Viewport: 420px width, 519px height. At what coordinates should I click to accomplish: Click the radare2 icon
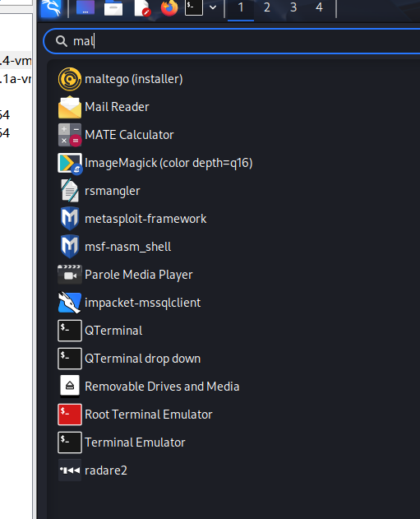click(x=70, y=470)
